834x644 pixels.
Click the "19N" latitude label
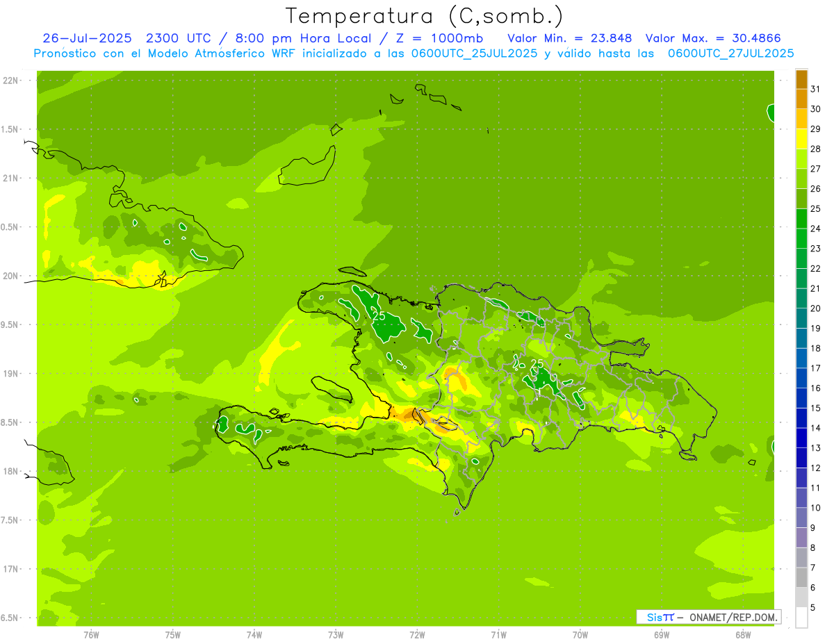coord(11,374)
